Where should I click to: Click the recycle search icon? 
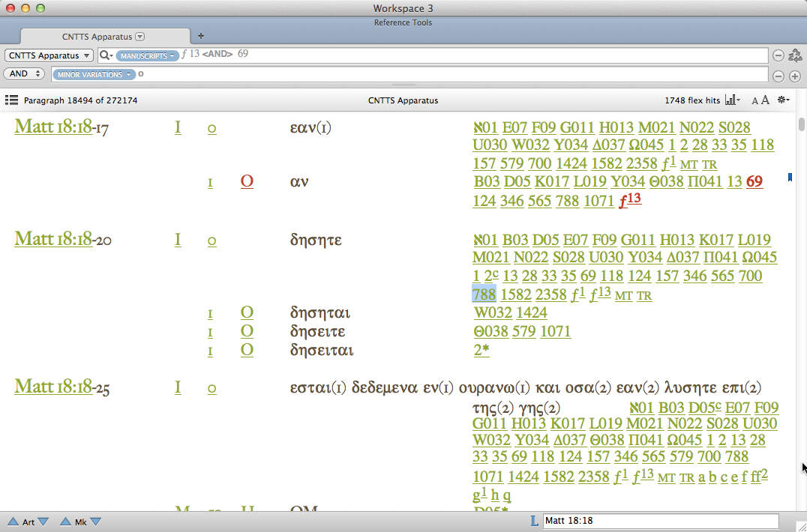coord(795,55)
